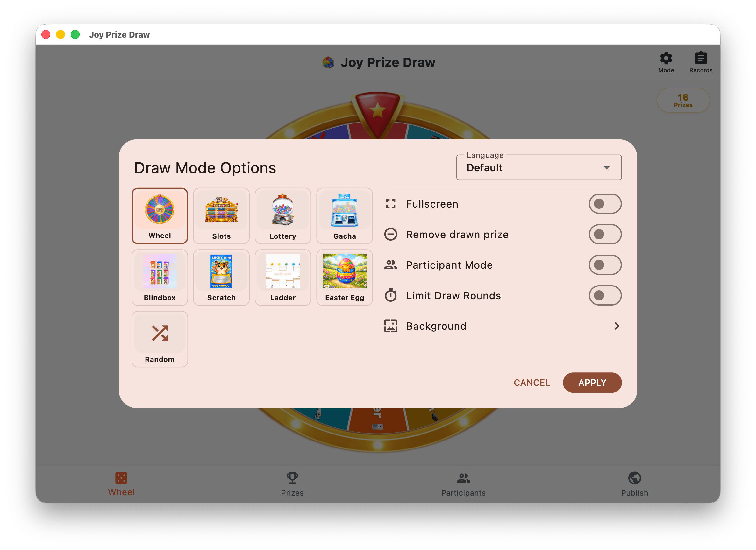
Task: Select the Easter Egg mode
Action: (x=344, y=277)
